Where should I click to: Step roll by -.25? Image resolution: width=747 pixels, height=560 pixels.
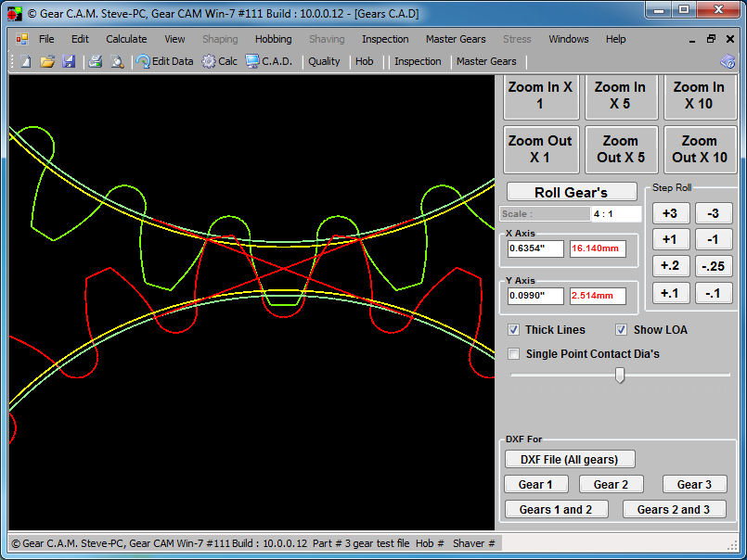[714, 266]
